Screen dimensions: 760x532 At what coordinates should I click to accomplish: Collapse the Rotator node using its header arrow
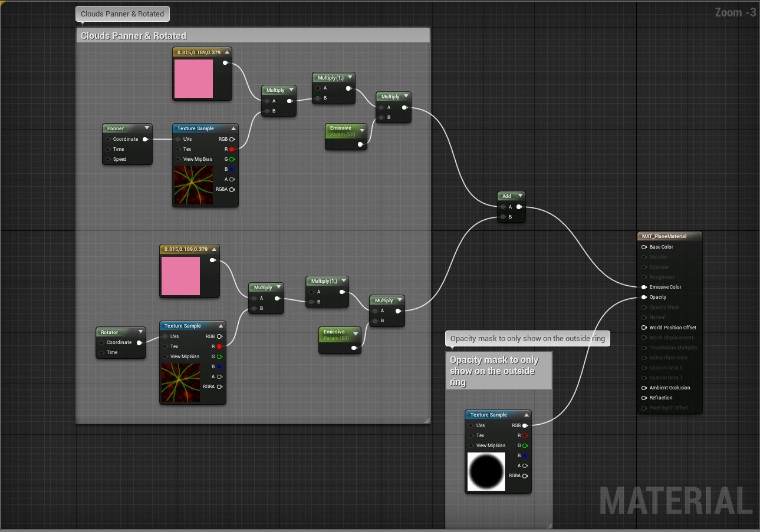[x=140, y=332]
